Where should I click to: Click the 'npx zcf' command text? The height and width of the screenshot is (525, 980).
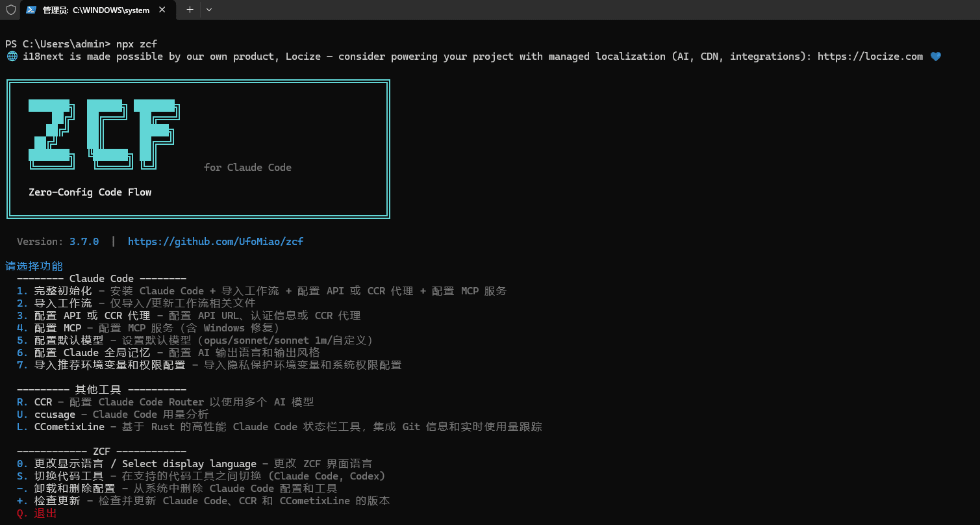(x=137, y=44)
